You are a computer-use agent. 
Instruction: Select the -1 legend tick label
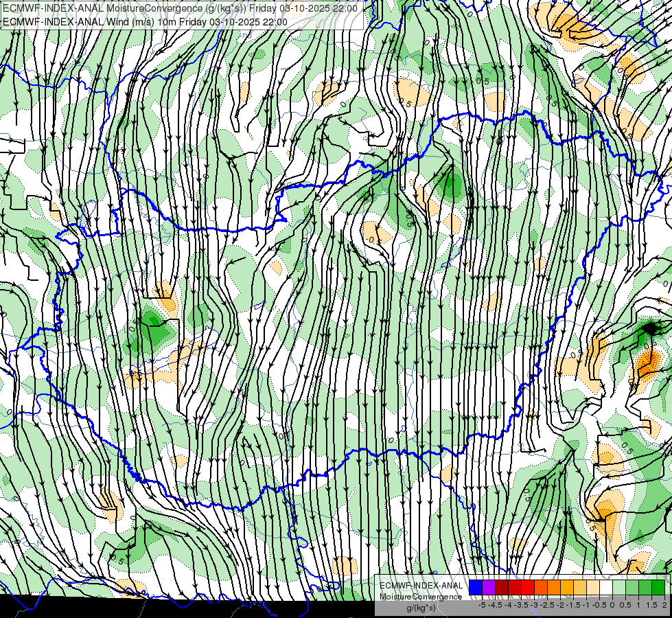pyautogui.click(x=586, y=605)
